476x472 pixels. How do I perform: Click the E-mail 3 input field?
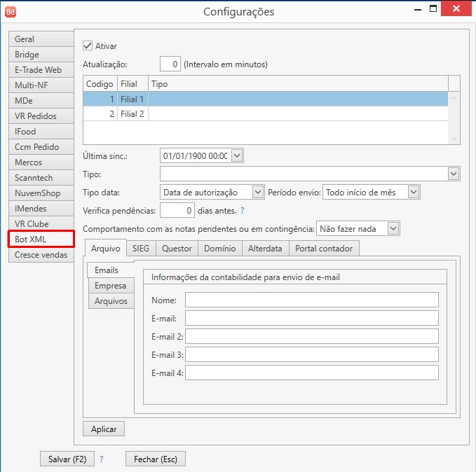tap(312, 354)
